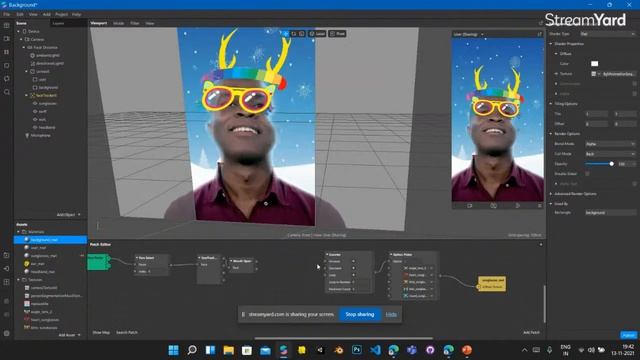Select cameraTexture0 asset
640x360 pixels.
44,288
